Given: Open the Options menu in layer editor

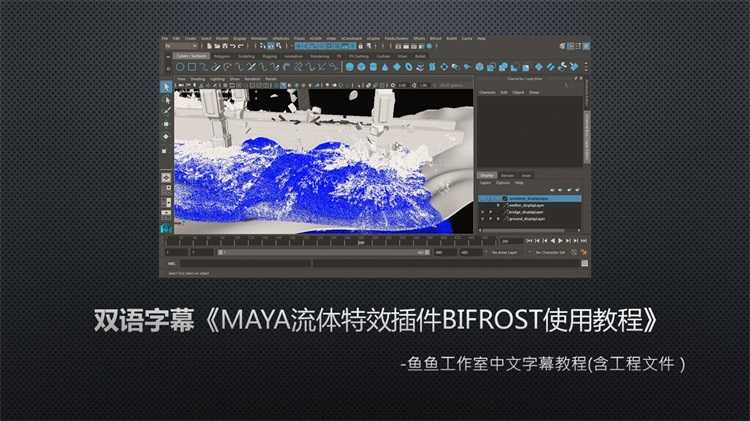Looking at the screenshot, I should click(503, 183).
